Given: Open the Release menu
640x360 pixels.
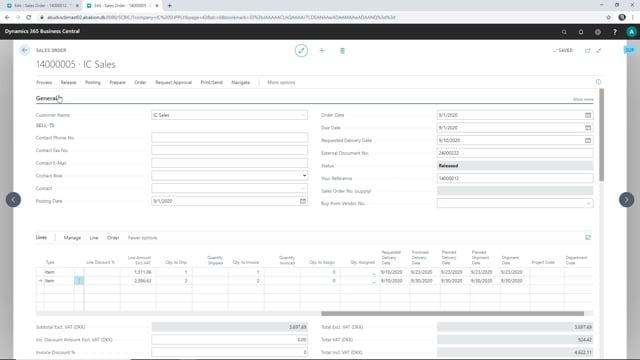Looking at the screenshot, I should tap(69, 82).
